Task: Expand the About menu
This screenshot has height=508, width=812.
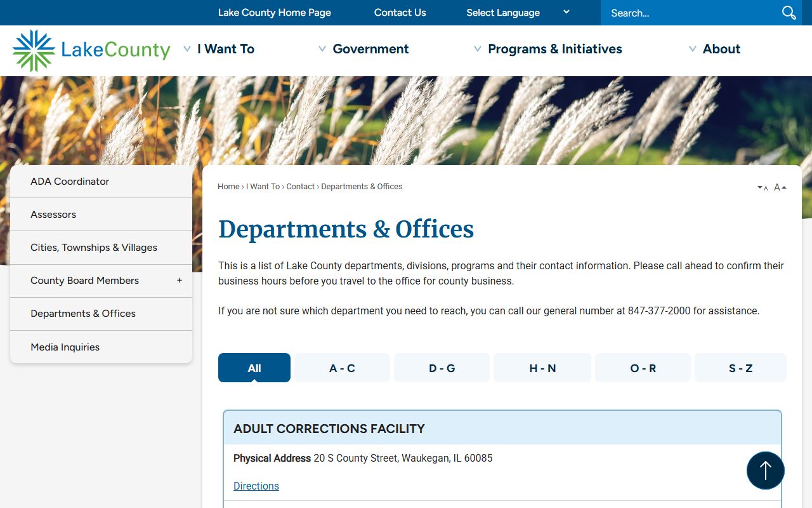Action: pos(714,49)
